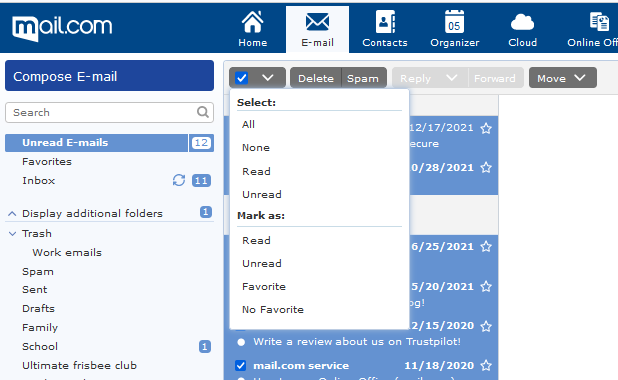Click the search magnifier icon
Image resolution: width=618 pixels, height=380 pixels.
pyautogui.click(x=203, y=112)
